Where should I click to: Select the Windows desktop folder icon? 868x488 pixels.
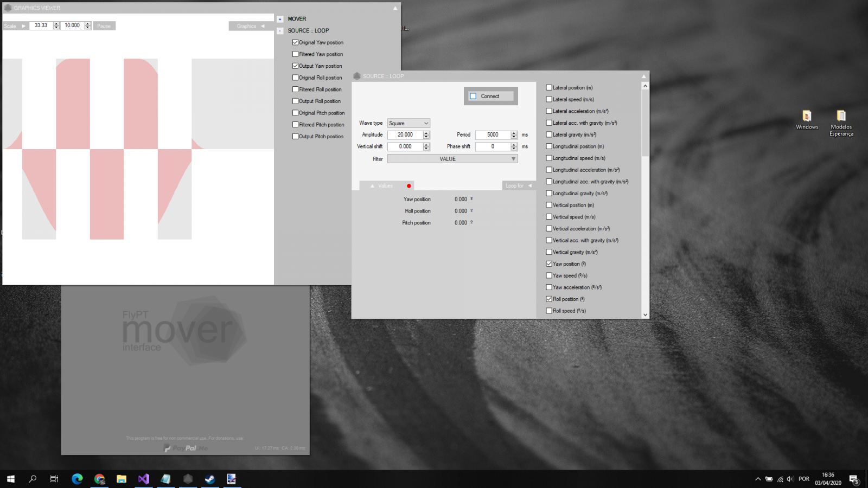click(x=807, y=120)
